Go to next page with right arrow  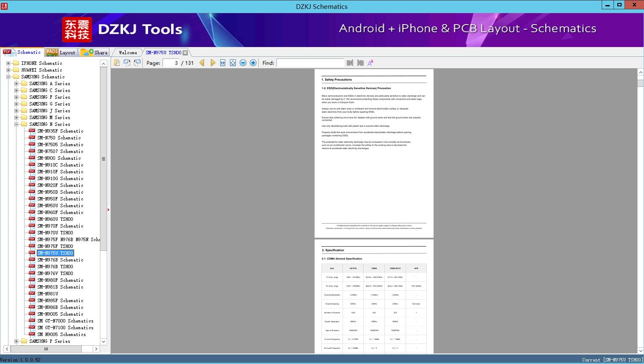coord(213,63)
